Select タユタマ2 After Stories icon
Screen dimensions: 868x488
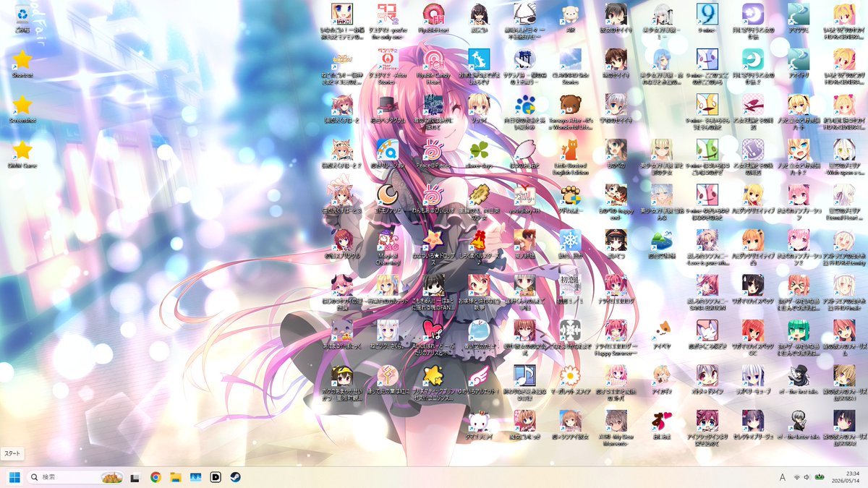tap(388, 59)
